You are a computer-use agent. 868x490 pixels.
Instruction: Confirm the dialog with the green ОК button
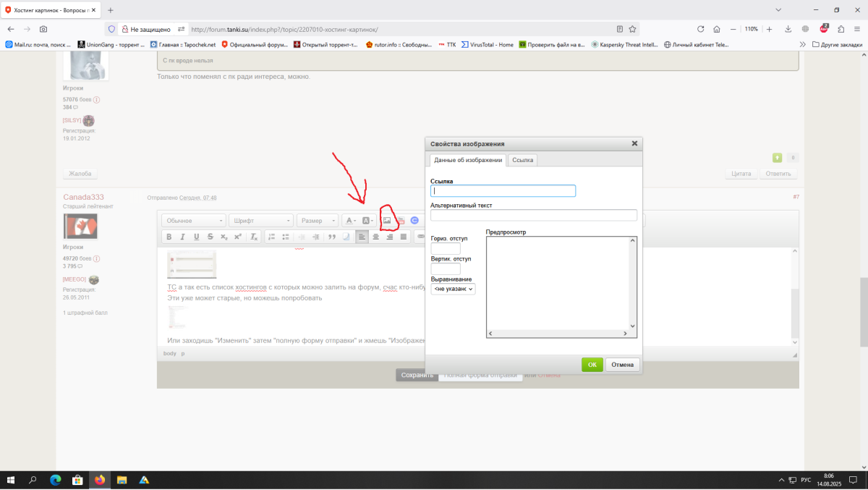592,365
